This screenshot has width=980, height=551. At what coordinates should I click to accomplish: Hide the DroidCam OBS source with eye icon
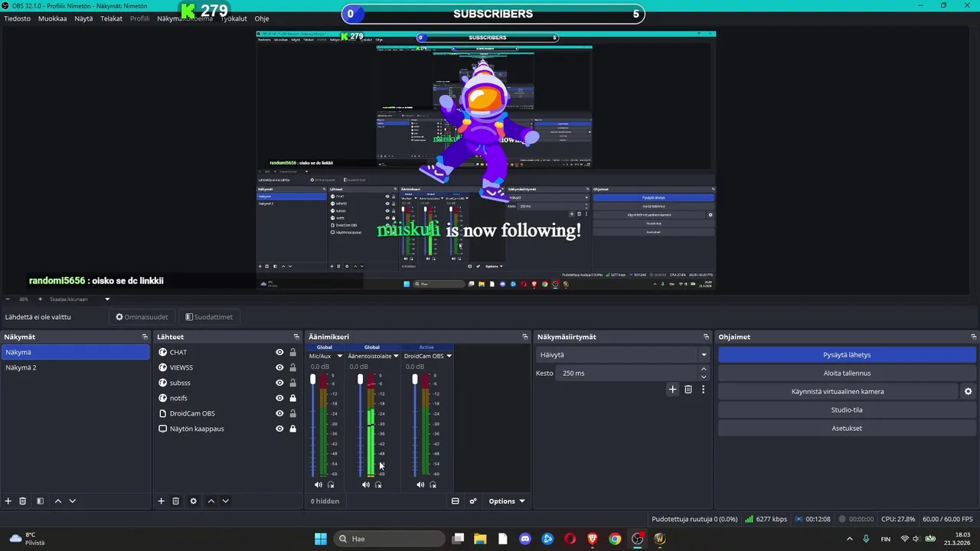[279, 413]
